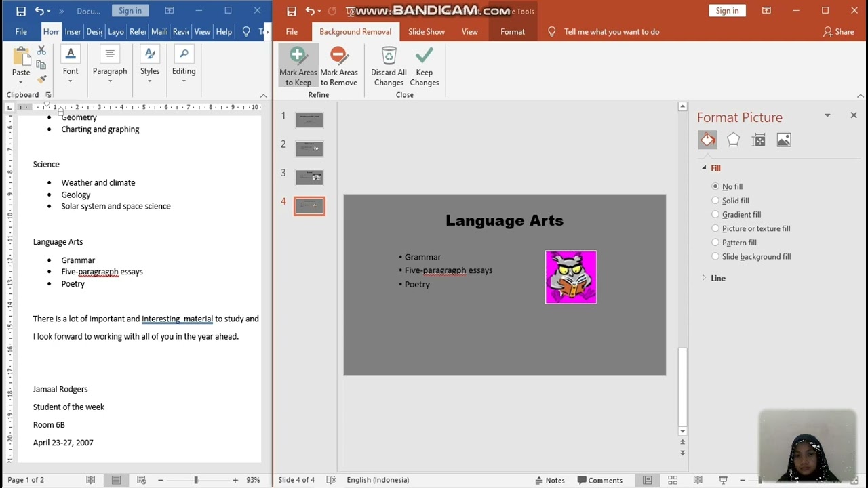Open Picture tab in Format Picture pane

point(784,140)
